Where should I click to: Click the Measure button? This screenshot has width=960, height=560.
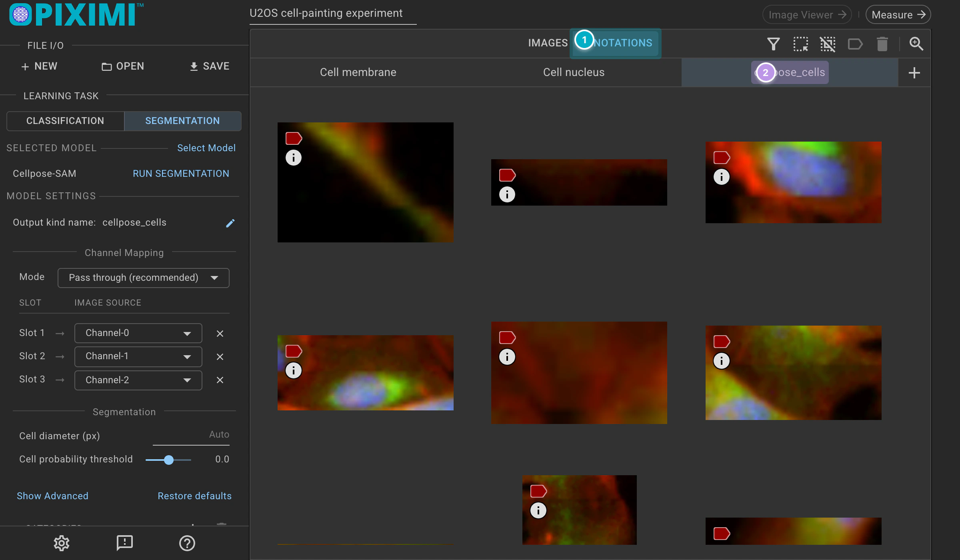(898, 15)
